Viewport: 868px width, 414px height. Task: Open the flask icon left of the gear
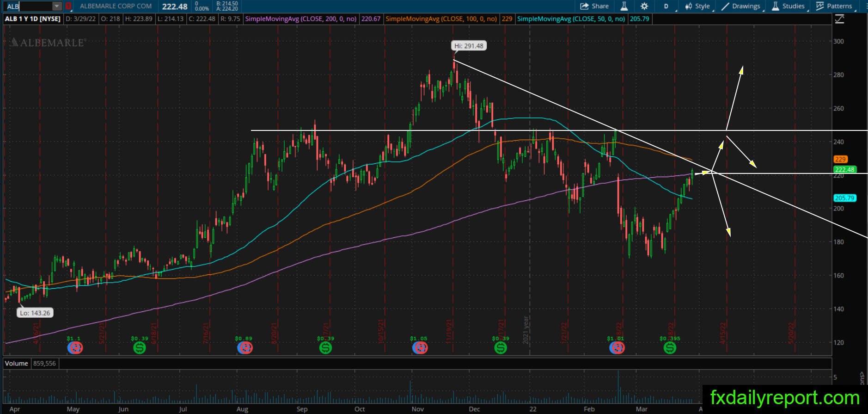(624, 6)
